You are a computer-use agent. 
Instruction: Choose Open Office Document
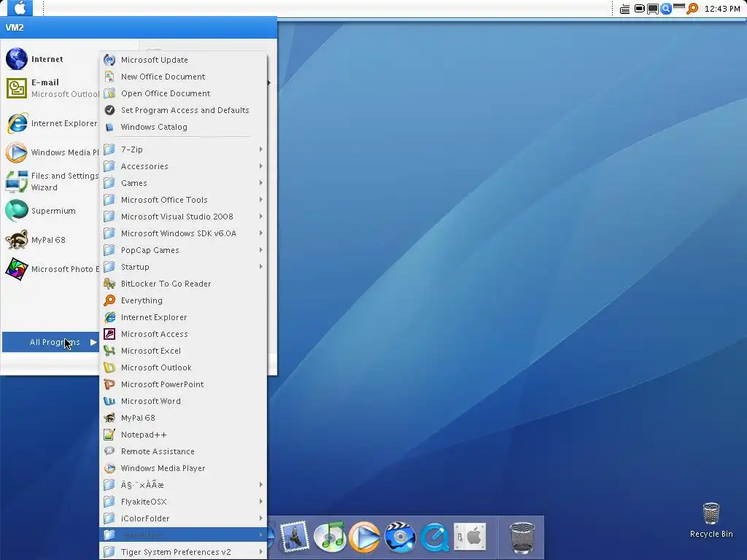pyautogui.click(x=183, y=93)
